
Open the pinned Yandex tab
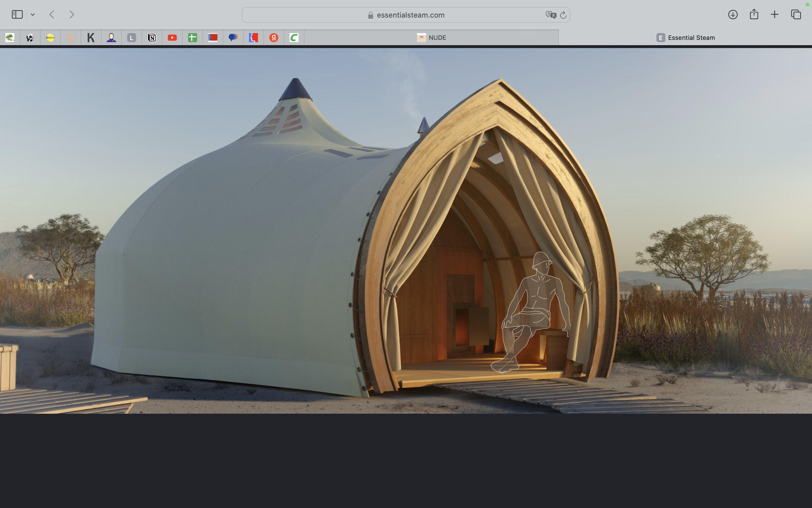pyautogui.click(x=273, y=38)
